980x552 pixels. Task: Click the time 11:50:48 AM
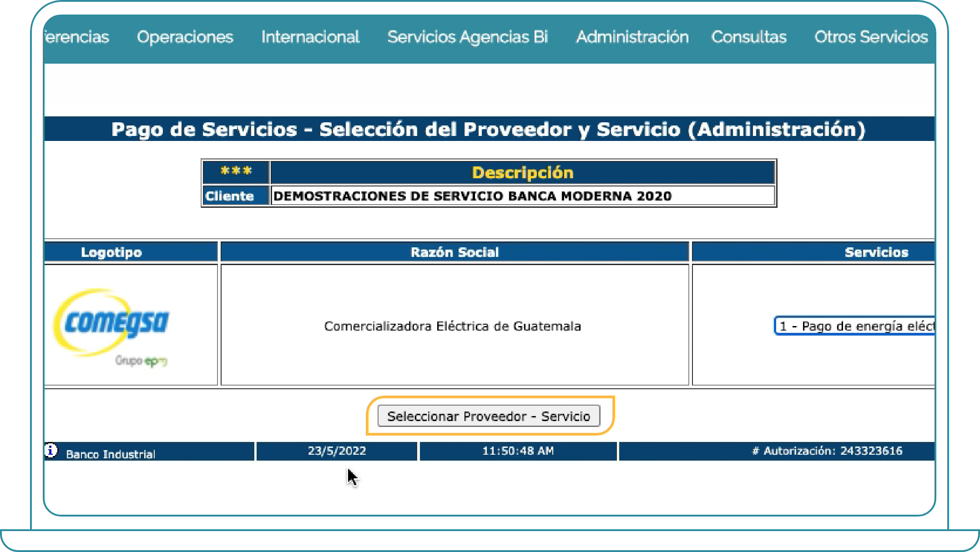point(518,451)
